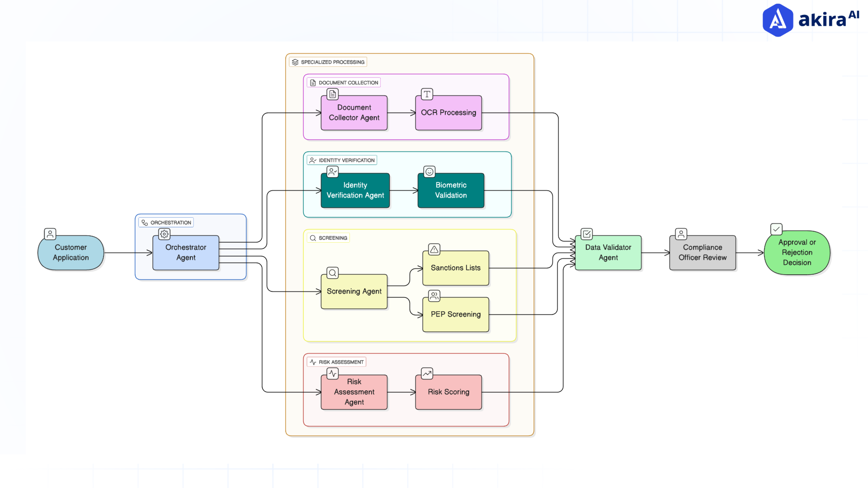Viewport: 868px width, 488px height.
Task: Click the gear icon on Orchestrator Agent
Action: (x=164, y=234)
